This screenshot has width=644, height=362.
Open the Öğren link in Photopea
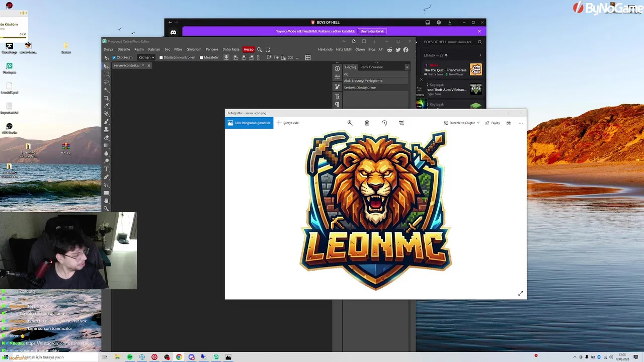click(x=360, y=49)
